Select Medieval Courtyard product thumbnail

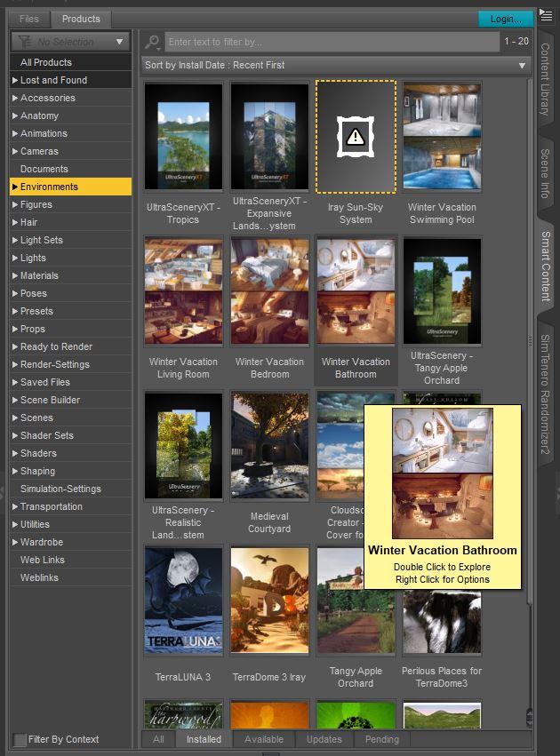point(269,445)
